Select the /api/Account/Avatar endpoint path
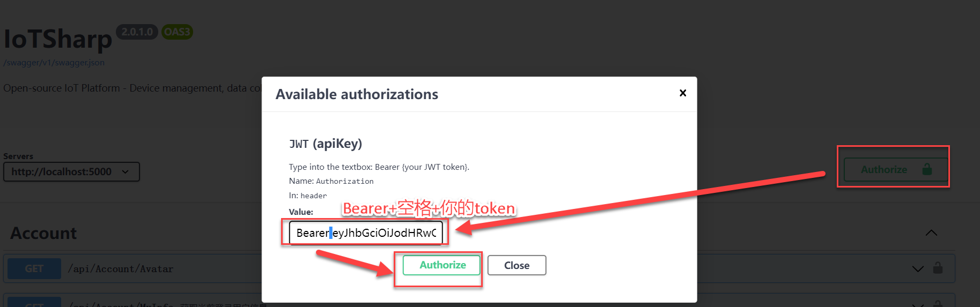 click(x=121, y=269)
